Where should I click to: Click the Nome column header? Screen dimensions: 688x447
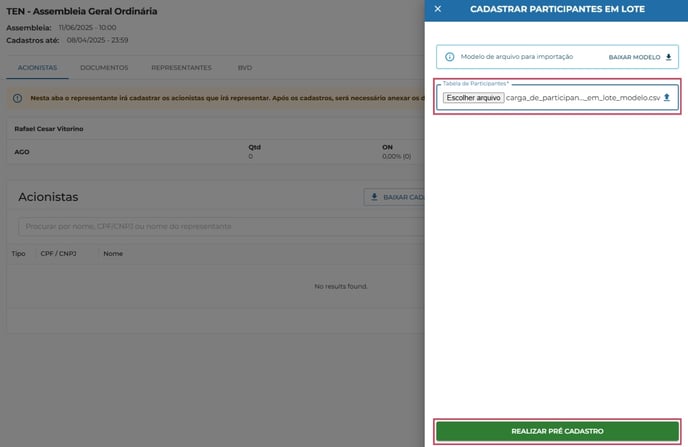coord(113,254)
